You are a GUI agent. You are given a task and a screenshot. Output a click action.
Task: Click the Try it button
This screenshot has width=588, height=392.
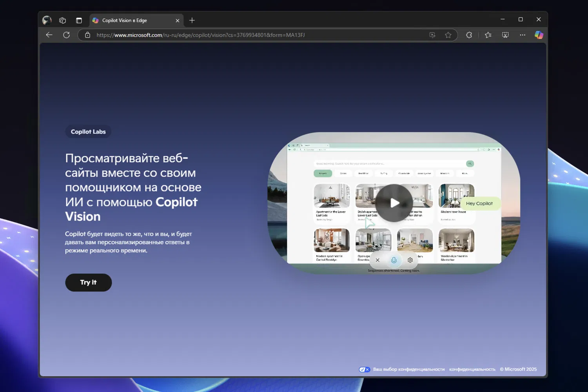pyautogui.click(x=89, y=282)
